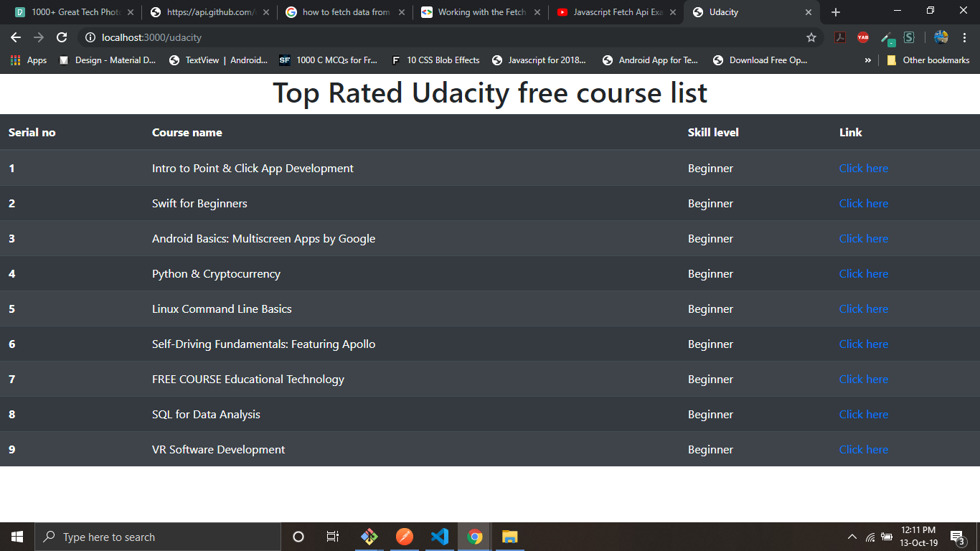
Task: Open File Explorer from taskbar
Action: (509, 537)
